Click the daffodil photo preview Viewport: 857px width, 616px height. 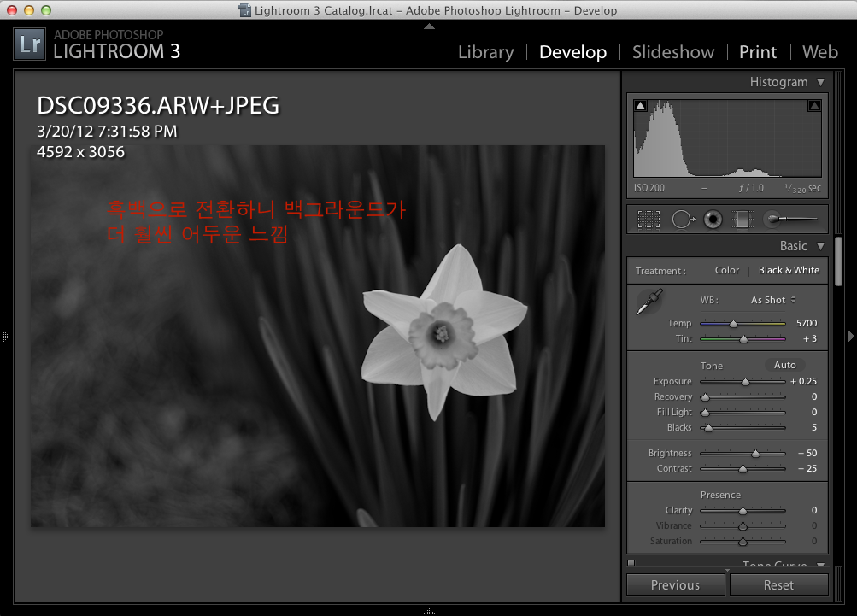pyautogui.click(x=317, y=336)
